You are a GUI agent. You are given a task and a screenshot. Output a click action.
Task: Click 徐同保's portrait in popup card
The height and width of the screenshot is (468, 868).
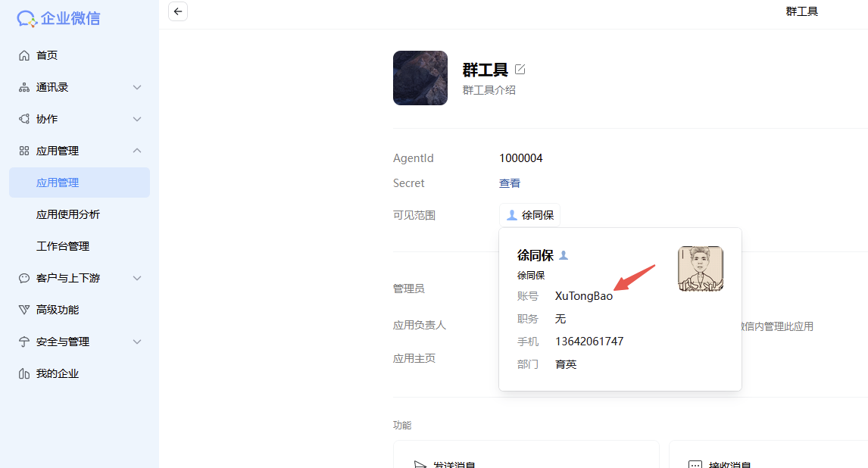point(701,268)
